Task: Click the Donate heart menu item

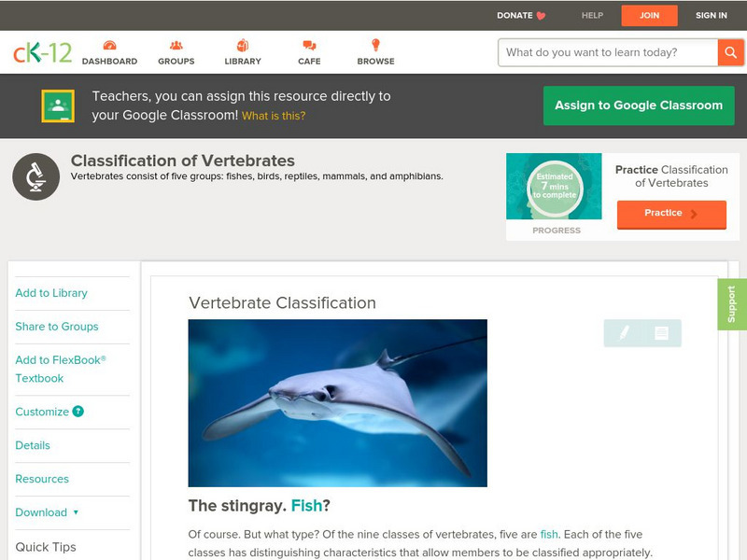Action: (x=521, y=15)
